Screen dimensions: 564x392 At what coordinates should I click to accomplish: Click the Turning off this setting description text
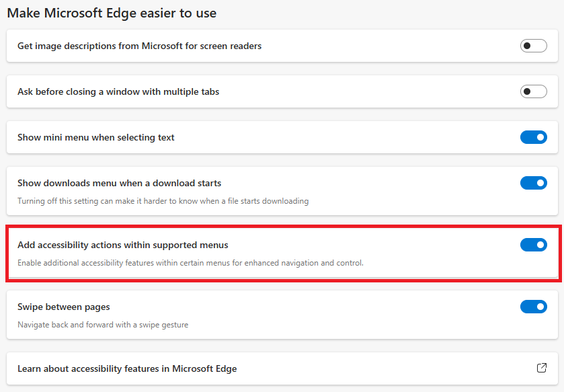coord(163,200)
